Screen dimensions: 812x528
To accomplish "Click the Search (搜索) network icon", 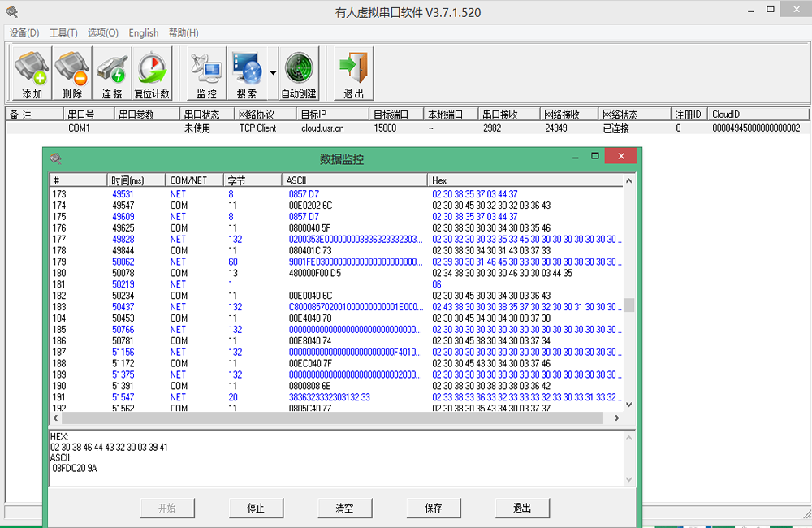I will [x=246, y=74].
